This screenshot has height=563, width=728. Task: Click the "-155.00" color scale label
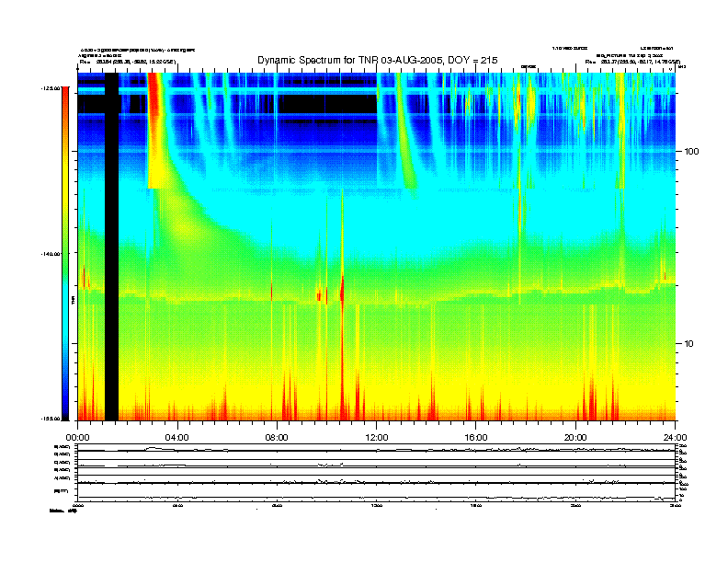(51, 419)
